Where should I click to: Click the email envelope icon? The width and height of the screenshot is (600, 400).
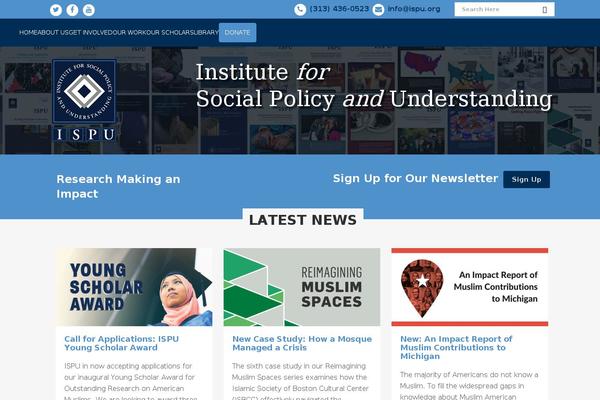[x=378, y=10]
